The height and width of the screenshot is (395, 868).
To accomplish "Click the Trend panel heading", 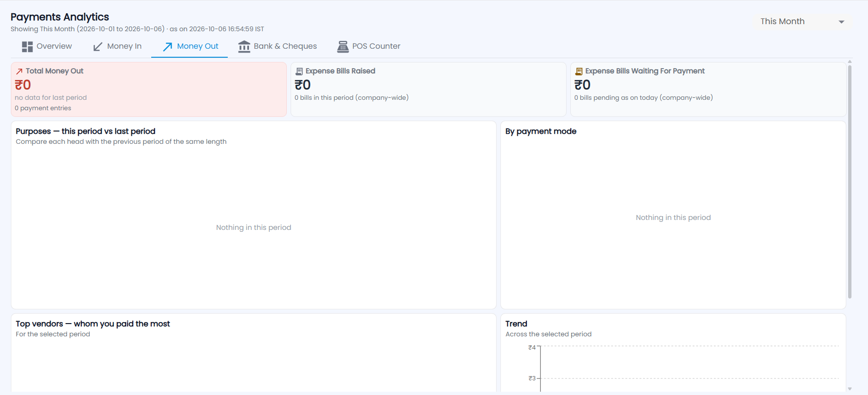I will point(516,324).
